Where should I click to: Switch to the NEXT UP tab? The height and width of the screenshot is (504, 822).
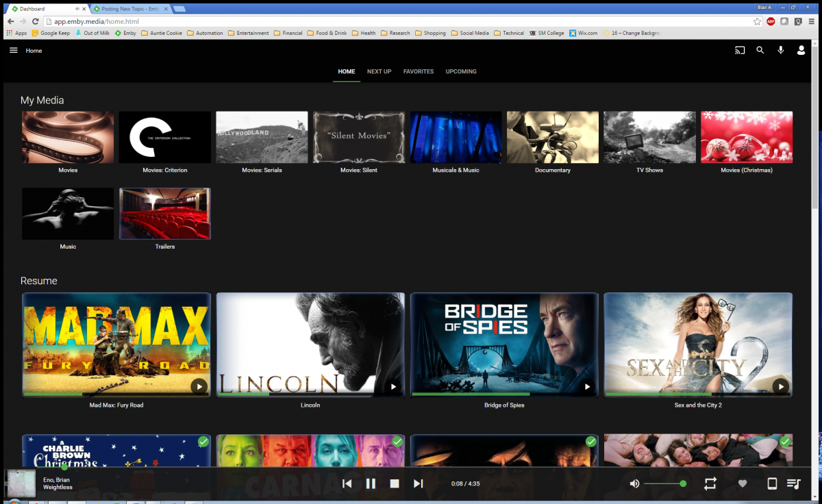[x=379, y=71]
